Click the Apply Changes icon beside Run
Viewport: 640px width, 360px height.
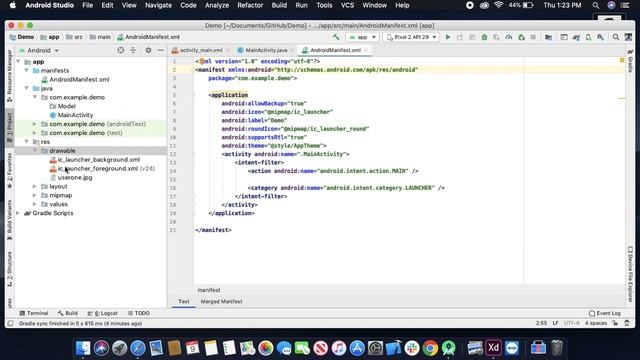click(x=460, y=37)
